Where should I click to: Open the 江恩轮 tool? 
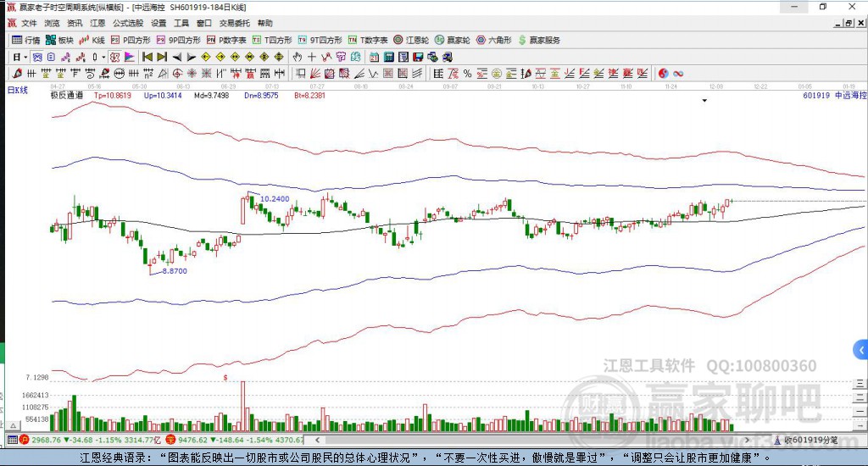[411, 40]
